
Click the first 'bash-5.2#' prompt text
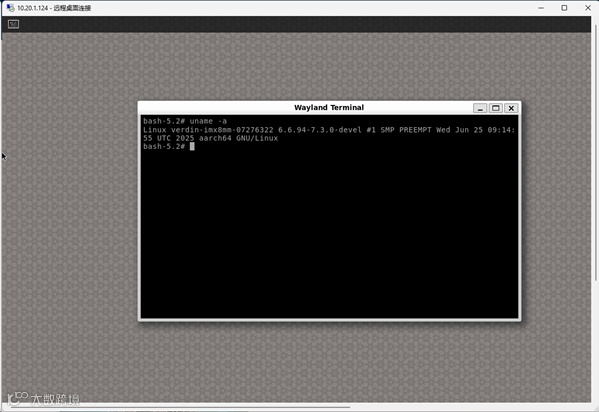(x=164, y=121)
